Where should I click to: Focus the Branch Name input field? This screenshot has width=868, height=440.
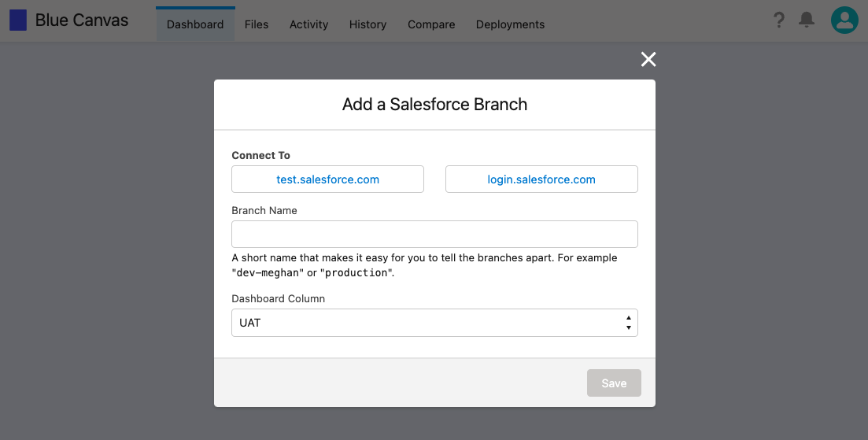[x=434, y=234]
